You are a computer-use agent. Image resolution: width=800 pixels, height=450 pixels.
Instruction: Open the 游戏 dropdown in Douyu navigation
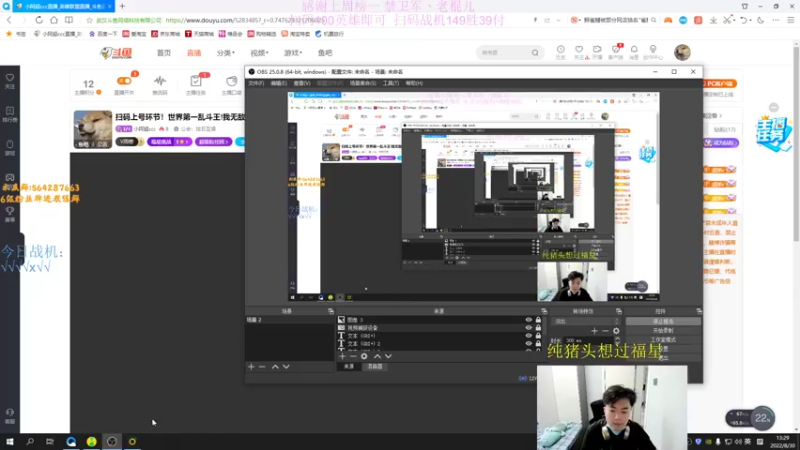click(x=293, y=53)
